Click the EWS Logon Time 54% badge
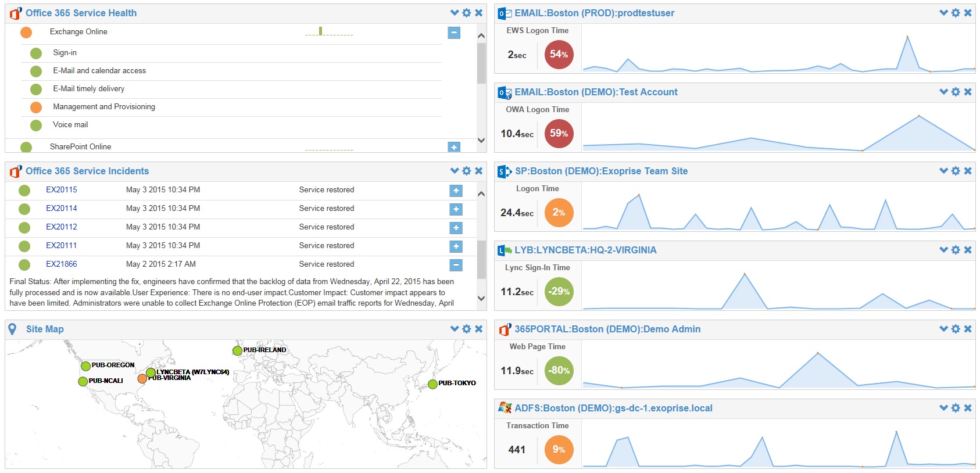Viewport: 980px width, 473px height. pos(559,55)
